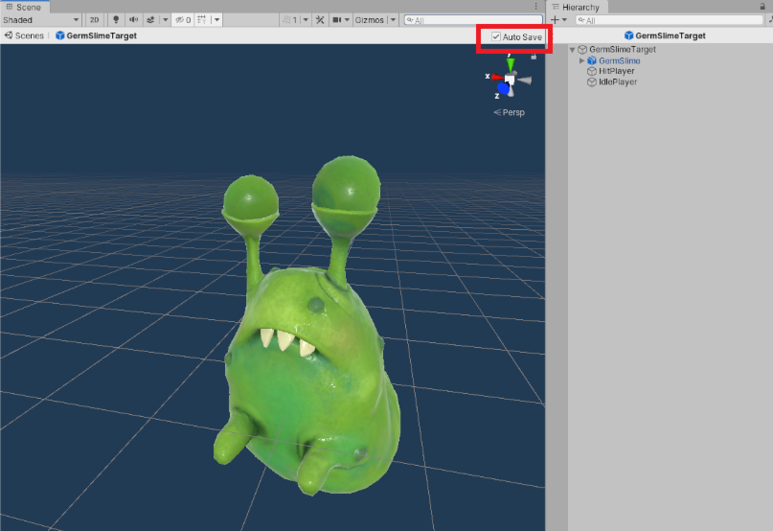Click the Hierarchy search field

pyautogui.click(x=669, y=20)
